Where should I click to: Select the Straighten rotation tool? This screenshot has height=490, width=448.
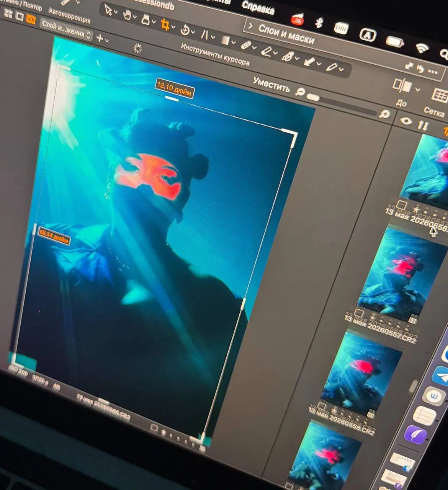[185, 30]
